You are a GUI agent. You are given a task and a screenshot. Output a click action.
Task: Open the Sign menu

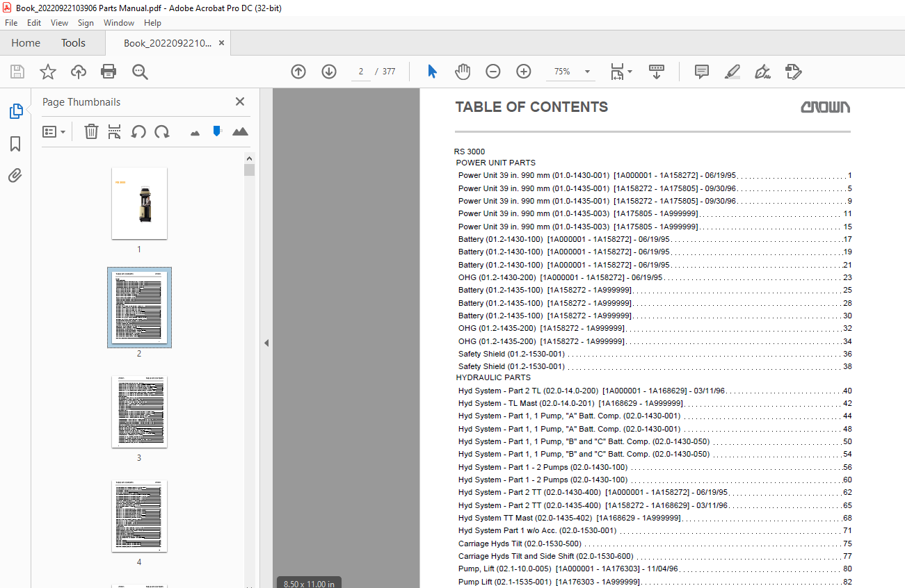click(86, 23)
